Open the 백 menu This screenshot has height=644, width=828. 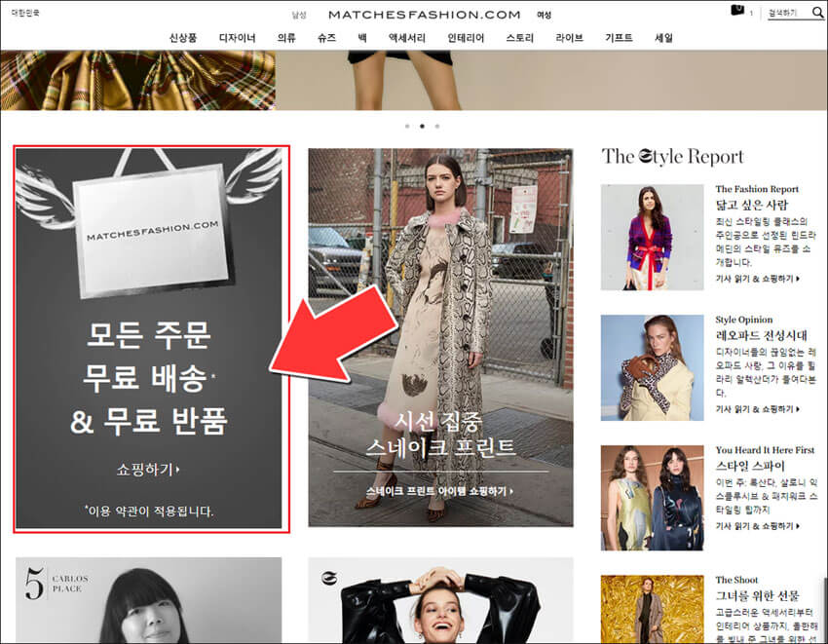361,38
